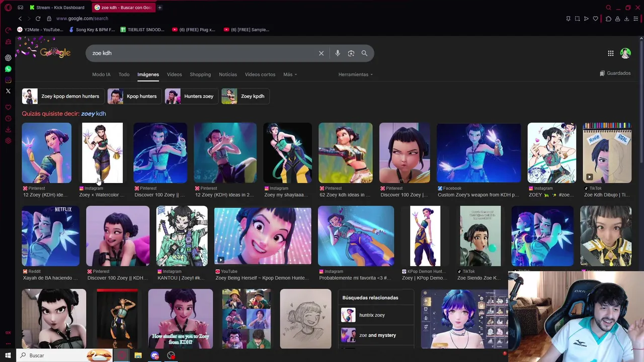Viewport: 644px width, 362px height.
Task: Open '(6) (FREE) Plug x...' bookmark
Action: pyautogui.click(x=194, y=30)
